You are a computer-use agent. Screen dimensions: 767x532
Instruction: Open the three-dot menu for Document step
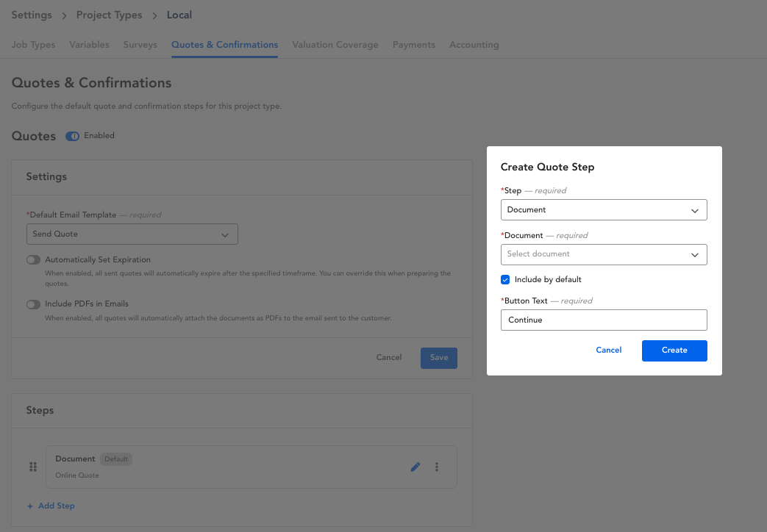click(437, 467)
